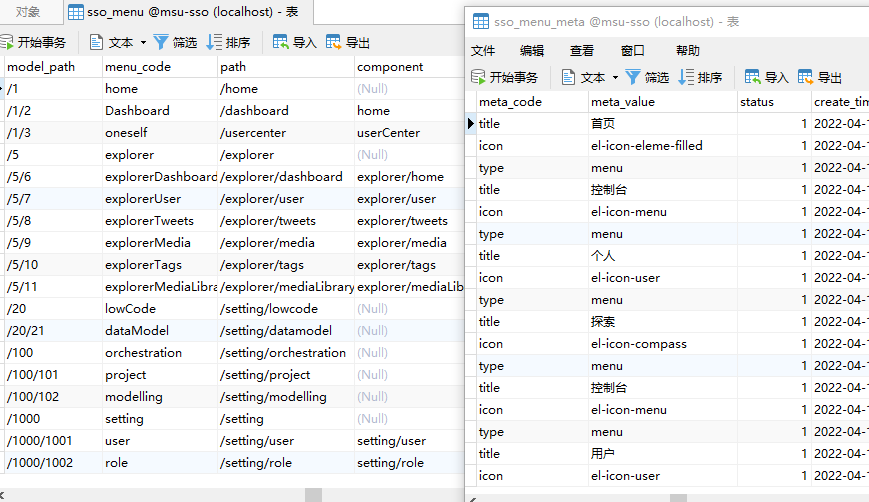Screen dimensions: 869x502
Task: Click the 排序 sort icon in sso_menu_meta window
Action: [x=686, y=77]
